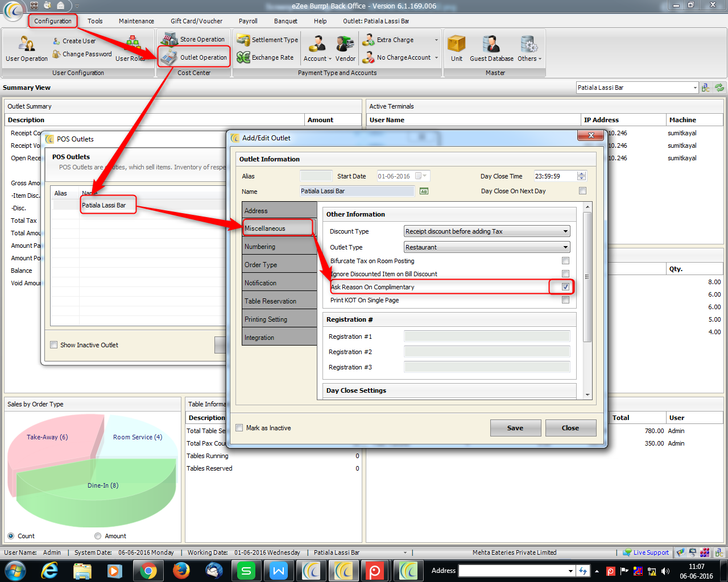Image resolution: width=728 pixels, height=582 pixels.
Task: Open Store Operation
Action: (x=193, y=39)
